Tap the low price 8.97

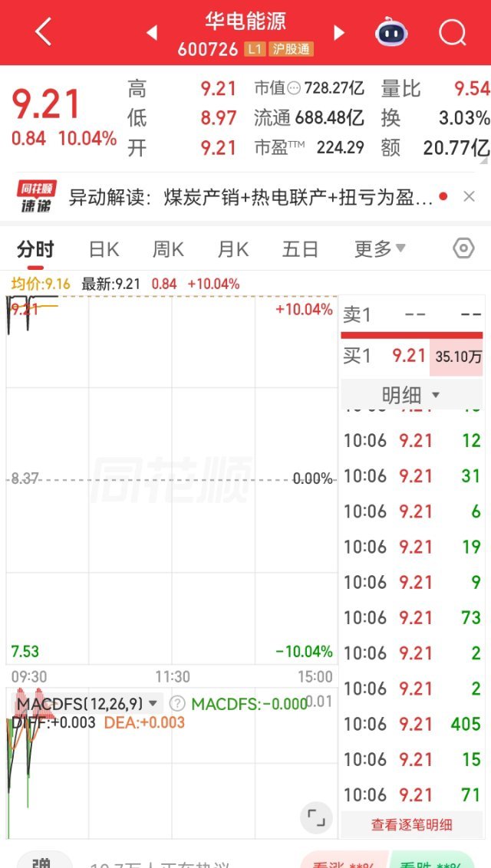coord(219,118)
